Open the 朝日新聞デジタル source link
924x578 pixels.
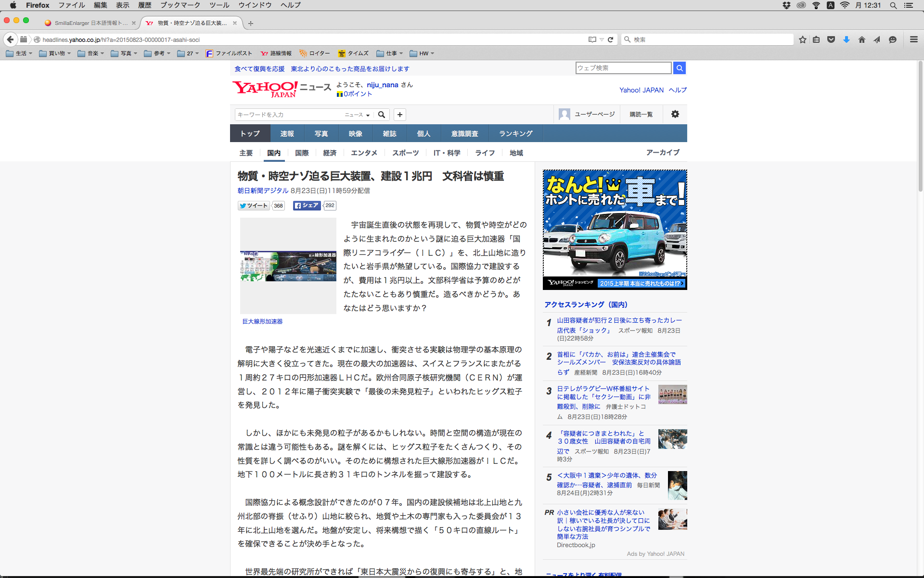[263, 191]
